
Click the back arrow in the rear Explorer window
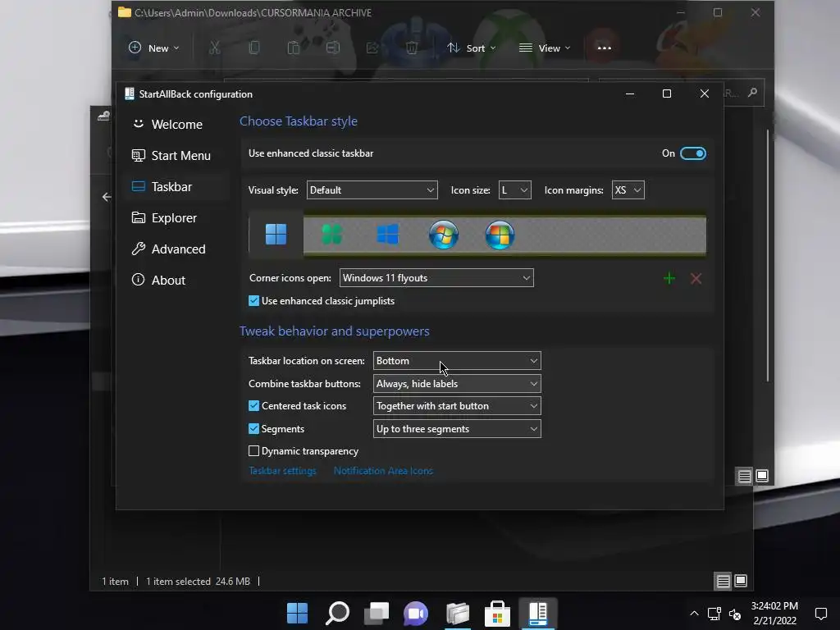pyautogui.click(x=107, y=197)
